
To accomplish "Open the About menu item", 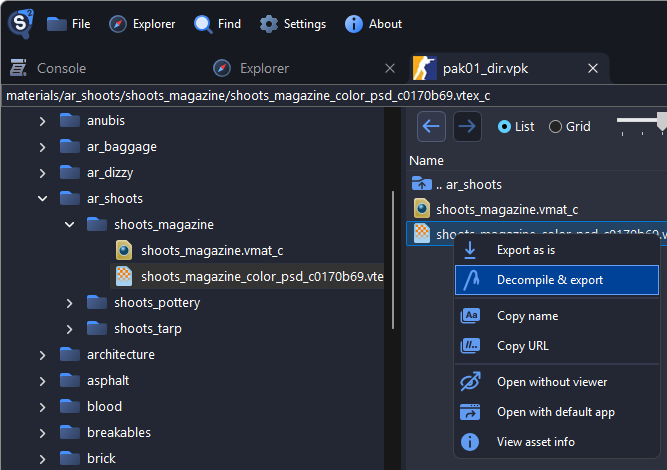I will pos(373,24).
